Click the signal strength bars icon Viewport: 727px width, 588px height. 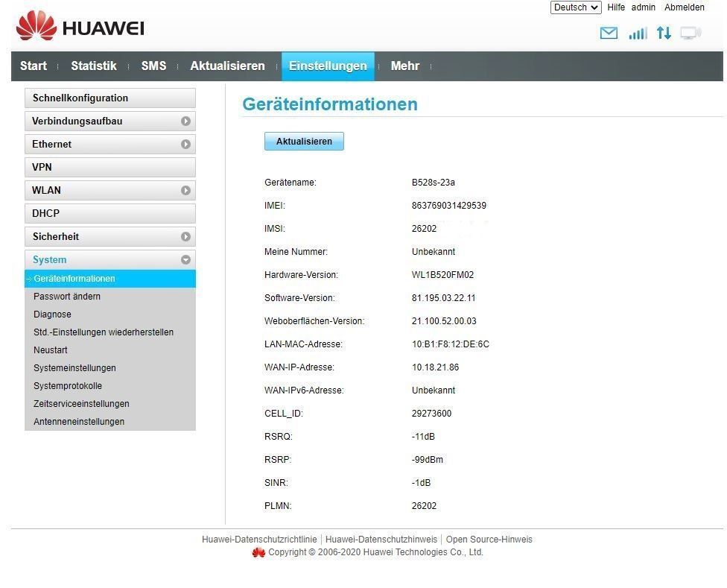point(638,34)
